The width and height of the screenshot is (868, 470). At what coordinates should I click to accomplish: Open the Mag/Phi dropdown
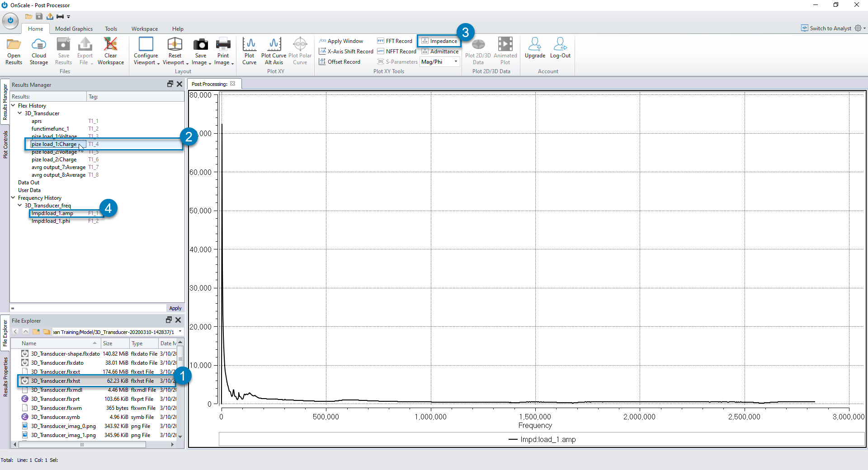tap(456, 62)
